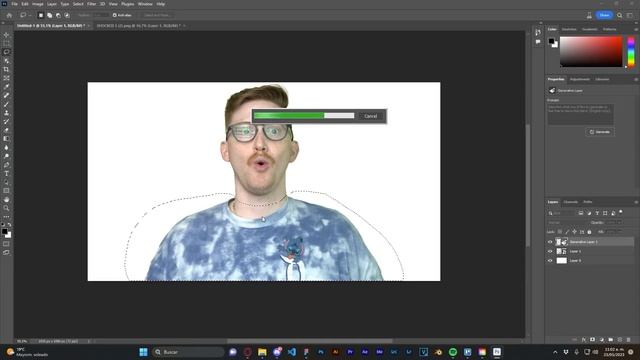Click the generative prompt text field
The height and width of the screenshot is (360, 640).
click(x=580, y=114)
